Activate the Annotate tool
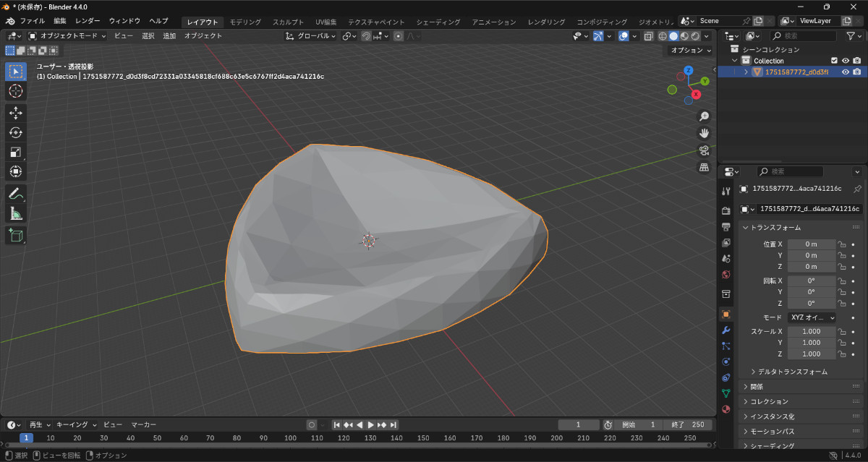 [16, 194]
